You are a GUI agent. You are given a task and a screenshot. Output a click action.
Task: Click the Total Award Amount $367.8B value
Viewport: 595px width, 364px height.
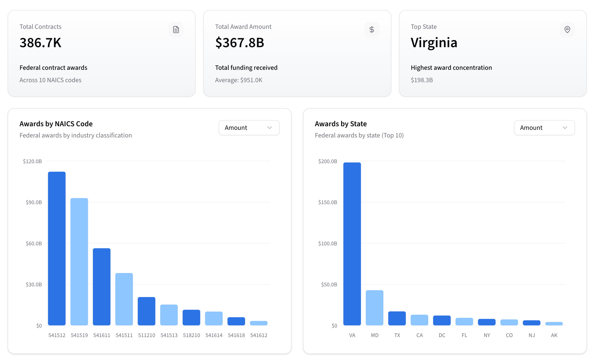pos(240,42)
